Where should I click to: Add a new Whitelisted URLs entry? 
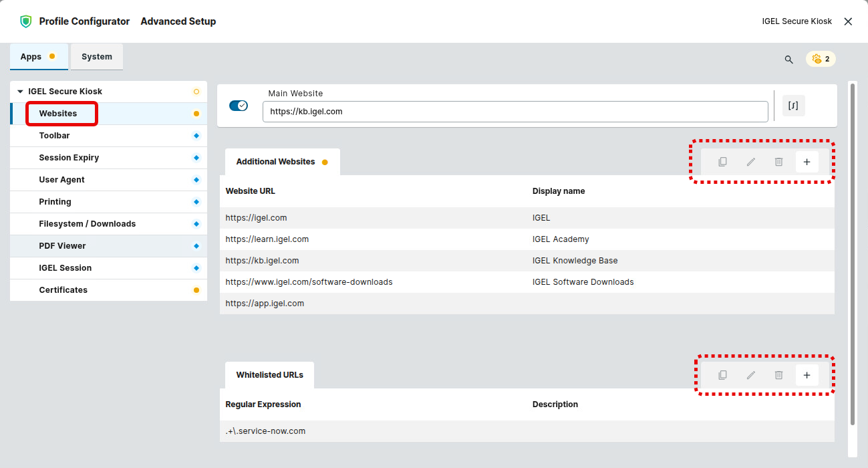(807, 375)
